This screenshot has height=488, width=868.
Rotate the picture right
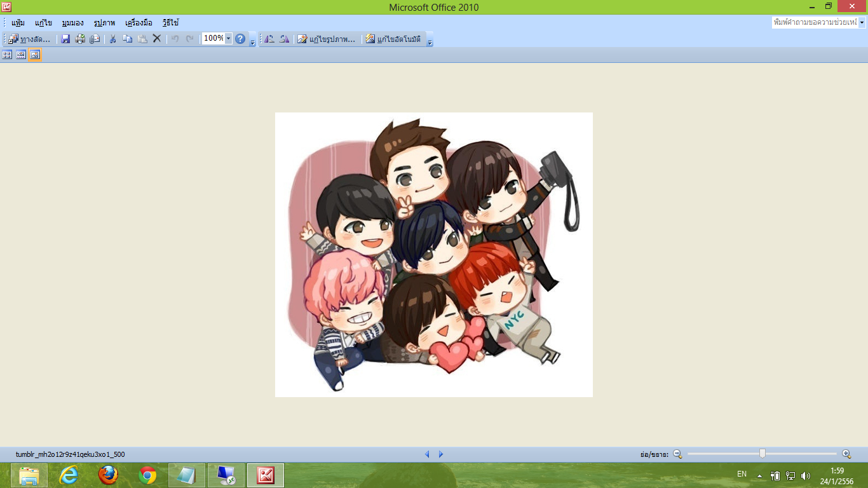(x=284, y=39)
